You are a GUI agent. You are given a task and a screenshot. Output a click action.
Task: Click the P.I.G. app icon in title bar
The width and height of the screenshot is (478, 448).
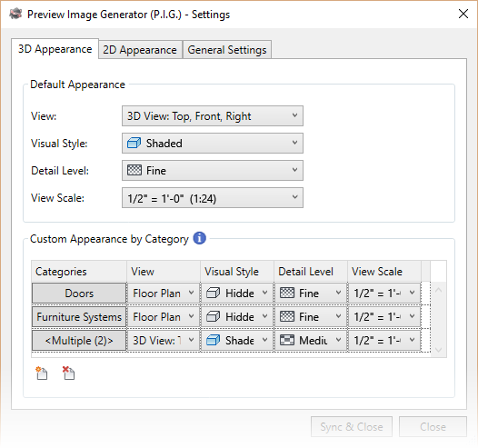pos(15,14)
